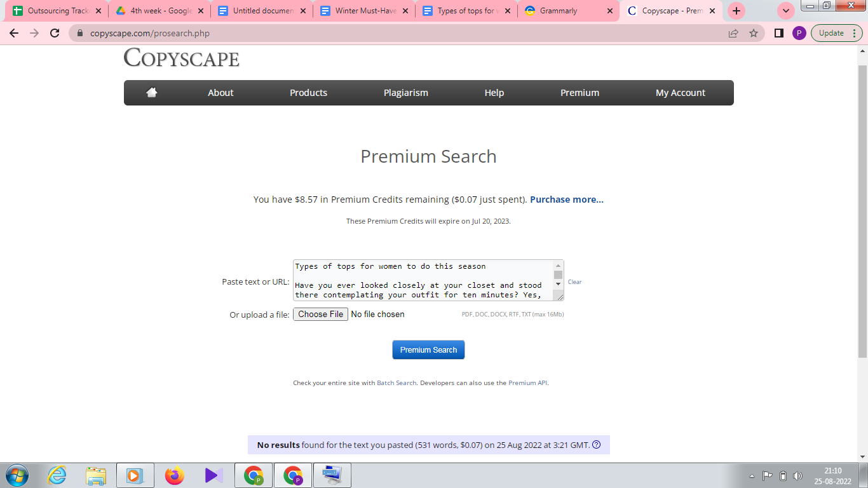
Task: Click Choose File button
Action: click(x=320, y=314)
